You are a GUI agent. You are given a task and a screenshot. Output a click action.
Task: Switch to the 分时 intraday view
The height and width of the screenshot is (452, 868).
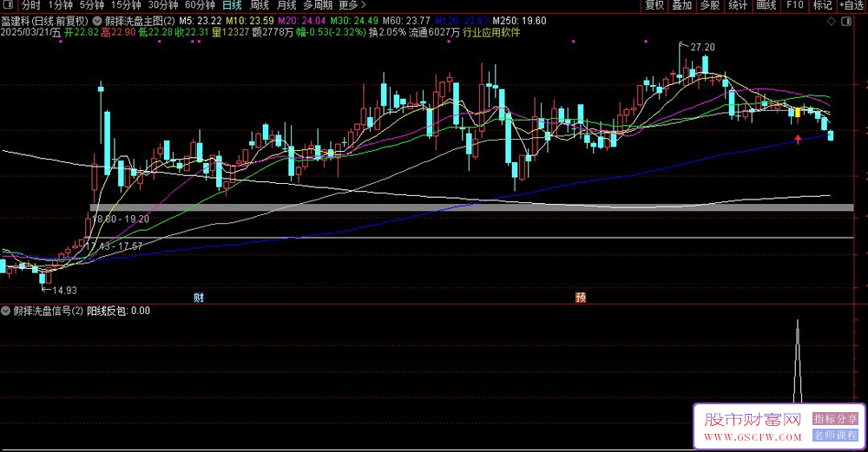[x=30, y=5]
